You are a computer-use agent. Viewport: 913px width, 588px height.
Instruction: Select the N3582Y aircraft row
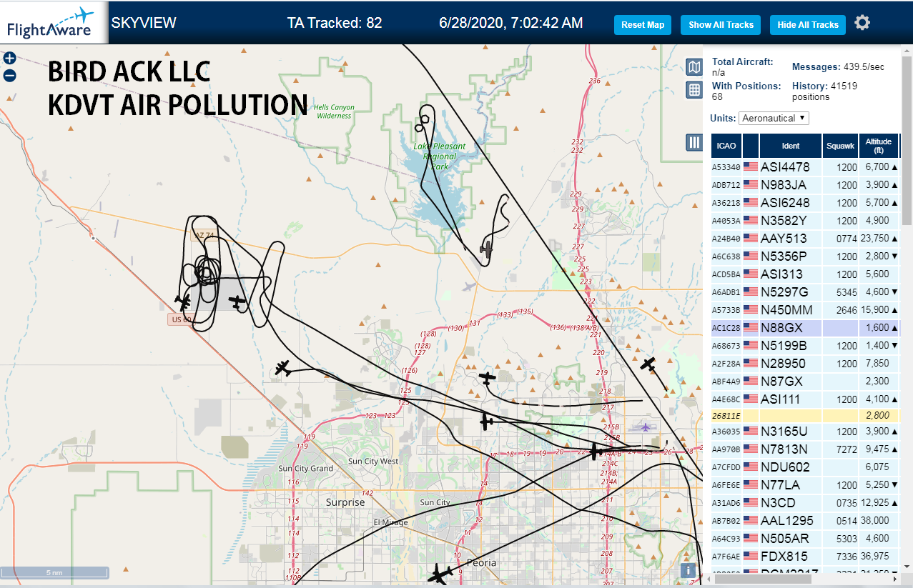pyautogui.click(x=806, y=221)
